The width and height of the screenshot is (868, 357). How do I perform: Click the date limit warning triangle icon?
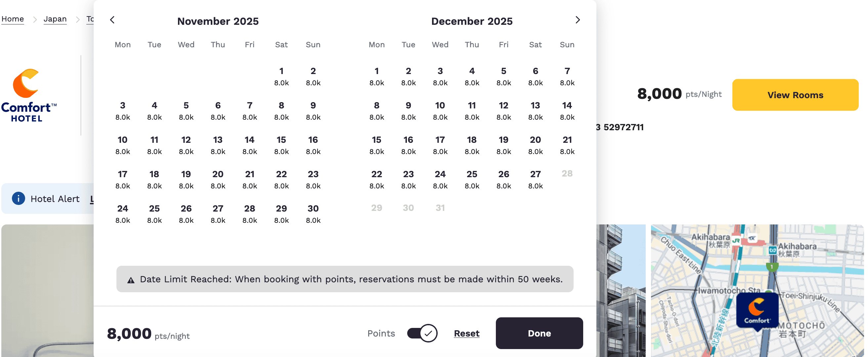(x=131, y=280)
